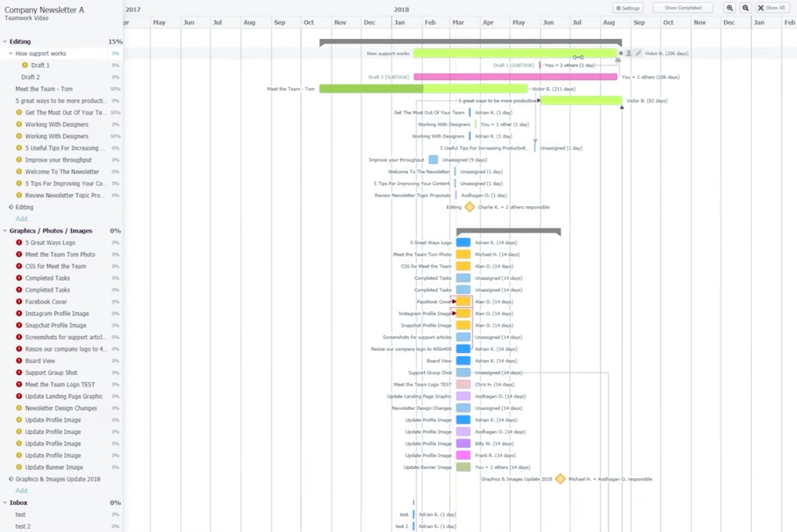Click red status icon of CSS for Meet the Team
Screen dimensions: 797x532
[19, 266]
